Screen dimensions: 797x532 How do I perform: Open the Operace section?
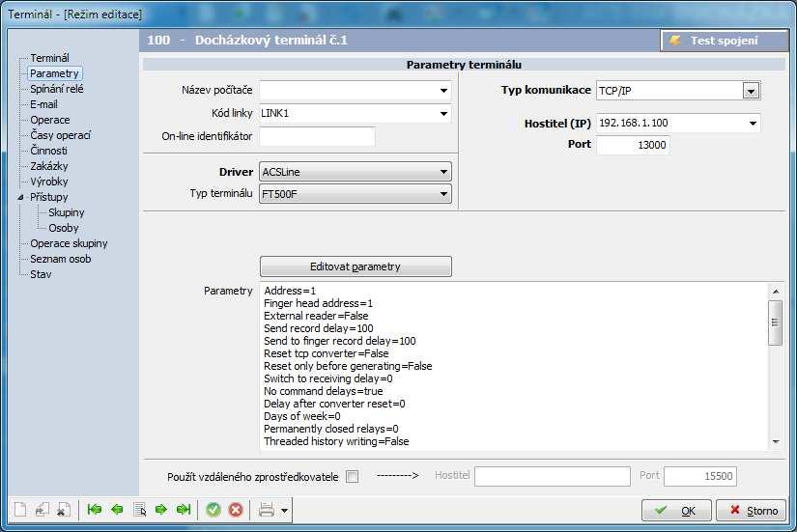pyautogui.click(x=50, y=120)
